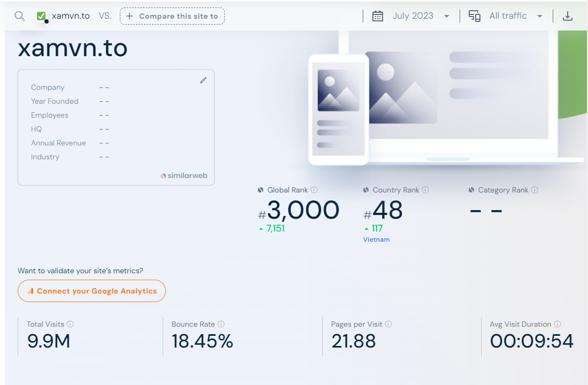588x385 pixels.
Task: Click Country Rank info icon
Action: [425, 190]
